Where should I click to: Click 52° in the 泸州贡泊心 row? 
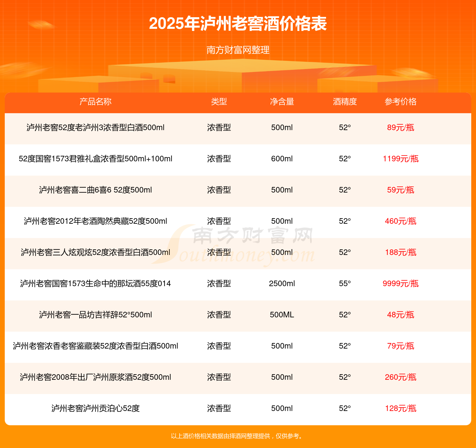tap(345, 408)
